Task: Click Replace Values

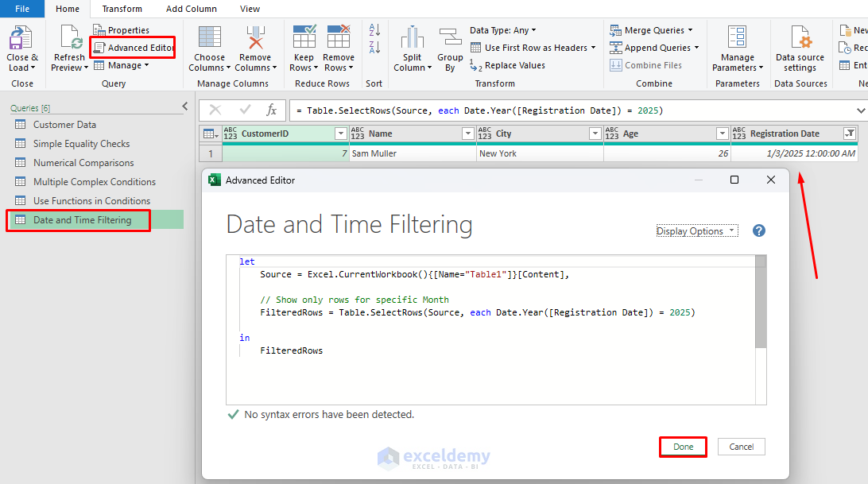Action: [508, 65]
